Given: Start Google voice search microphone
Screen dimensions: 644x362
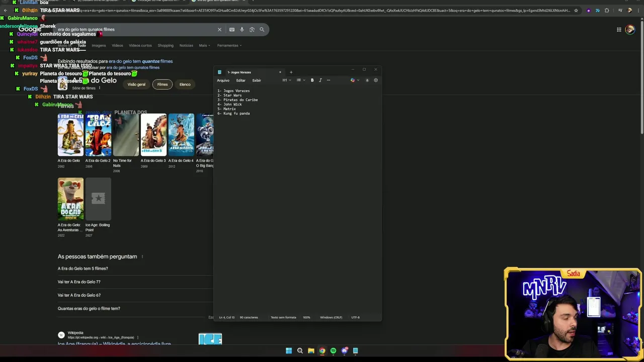Looking at the screenshot, I should pos(242,30).
